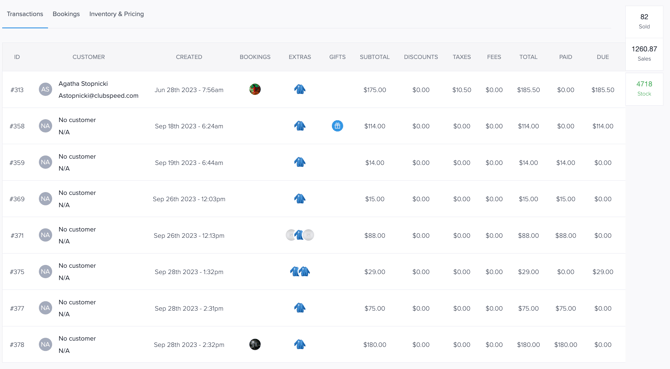Click the blue shirt extras icon in row #358
This screenshot has width=670, height=369.
[300, 126]
